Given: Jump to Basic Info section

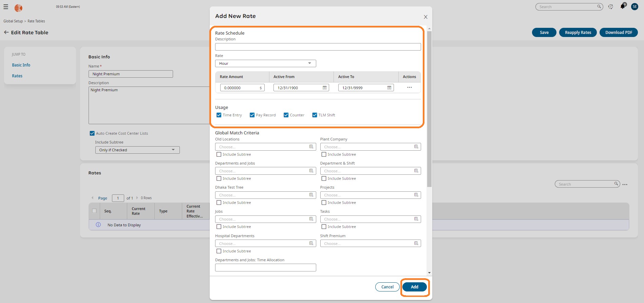Looking at the screenshot, I should tap(21, 65).
